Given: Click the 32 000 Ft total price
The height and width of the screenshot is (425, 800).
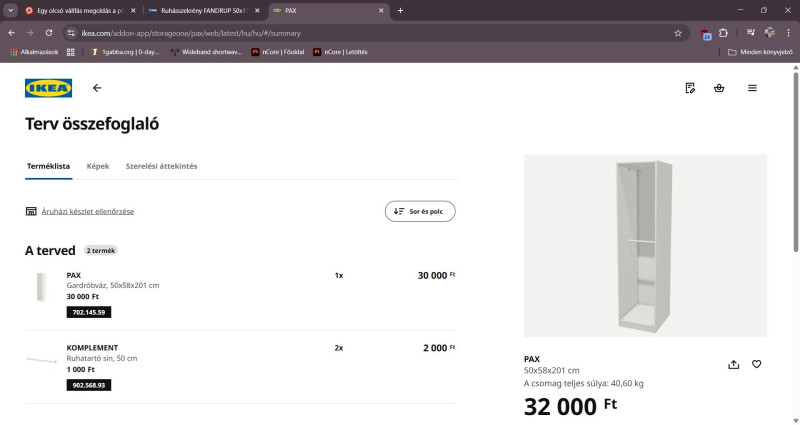Looking at the screenshot, I should pyautogui.click(x=570, y=407).
